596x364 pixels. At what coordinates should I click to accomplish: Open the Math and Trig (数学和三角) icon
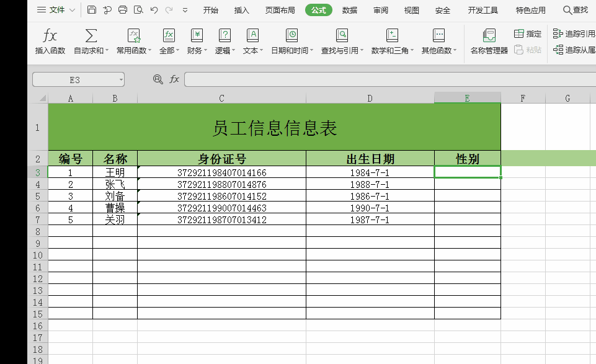(x=392, y=36)
